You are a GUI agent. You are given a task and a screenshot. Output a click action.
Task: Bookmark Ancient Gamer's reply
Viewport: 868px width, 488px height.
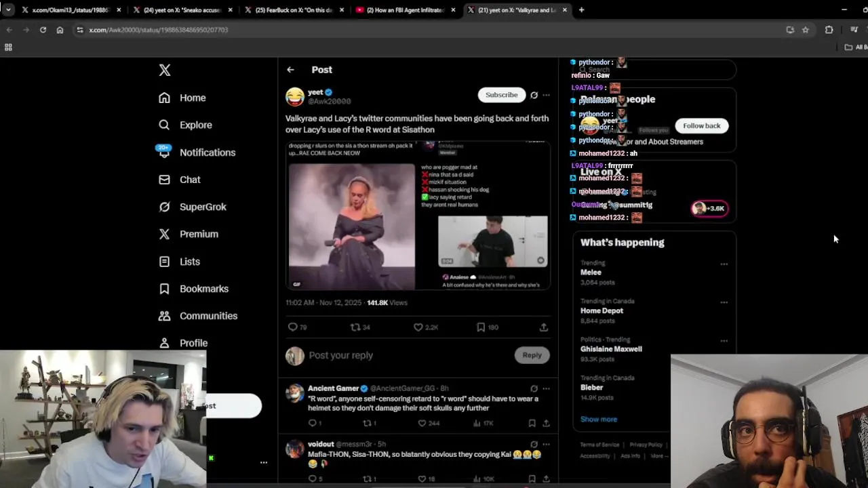tap(532, 423)
